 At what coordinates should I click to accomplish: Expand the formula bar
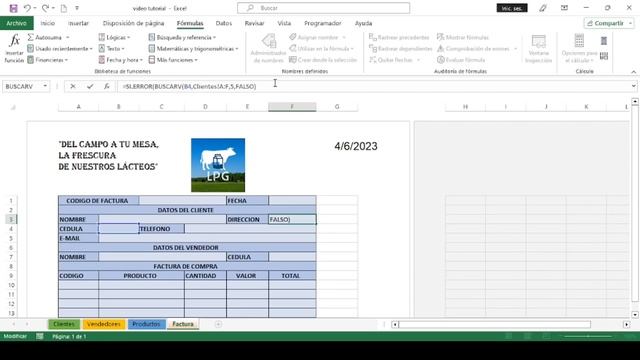point(633,86)
